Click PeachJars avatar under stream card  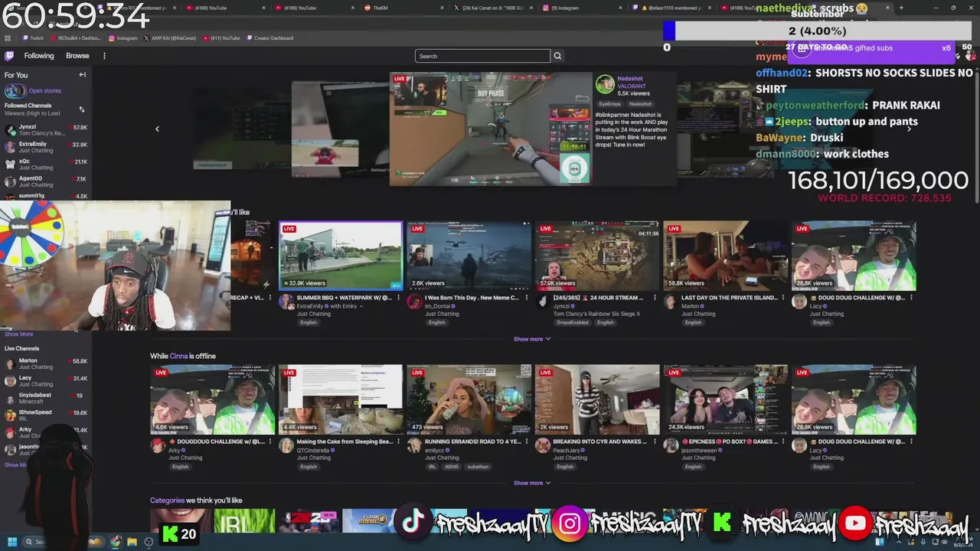click(x=543, y=446)
